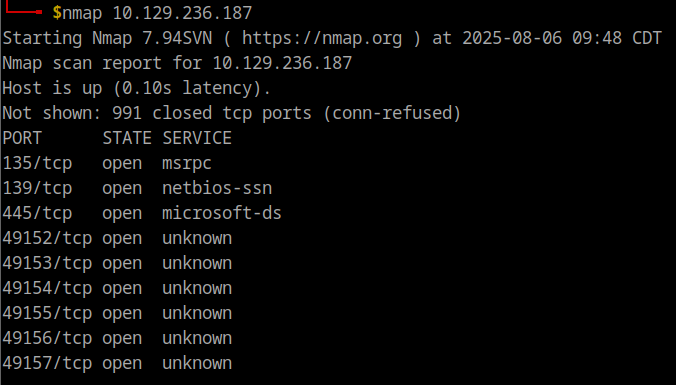Select the 49155/tcp port entry
The width and height of the screenshot is (676, 385).
tap(47, 313)
